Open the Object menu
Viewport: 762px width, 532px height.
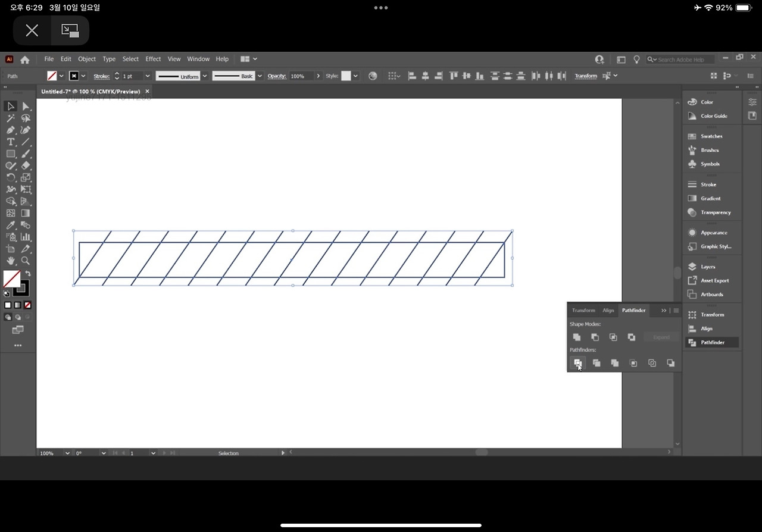(x=87, y=59)
